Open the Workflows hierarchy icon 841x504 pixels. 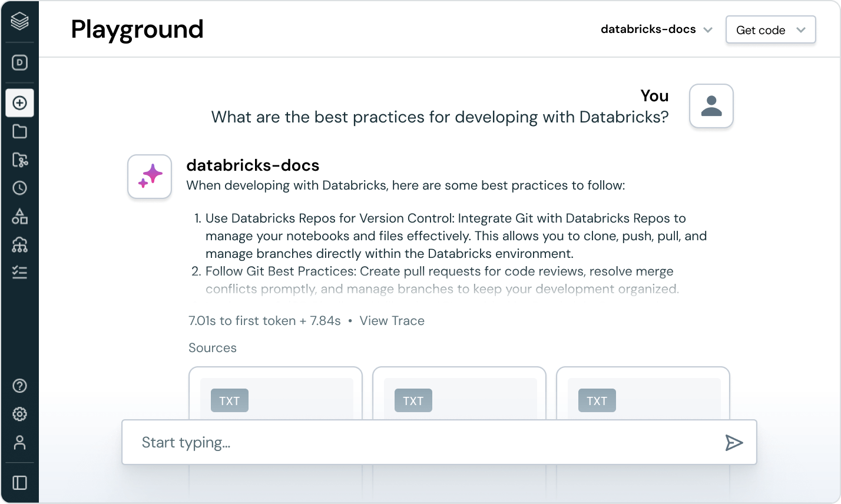[20, 244]
